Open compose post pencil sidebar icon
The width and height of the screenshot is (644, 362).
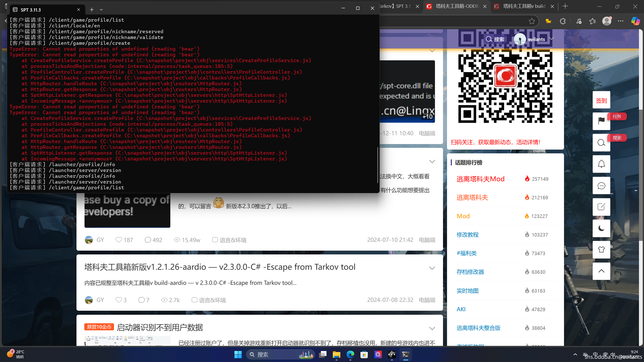(601, 207)
